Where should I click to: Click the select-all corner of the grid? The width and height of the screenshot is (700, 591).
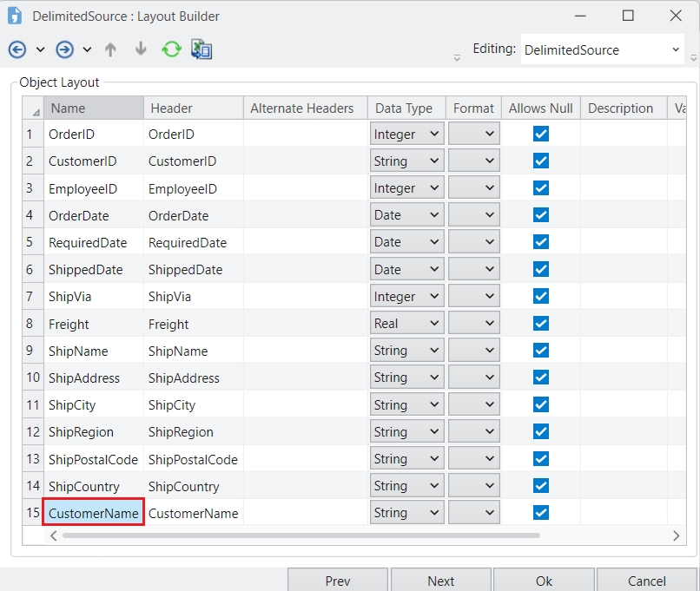point(34,109)
